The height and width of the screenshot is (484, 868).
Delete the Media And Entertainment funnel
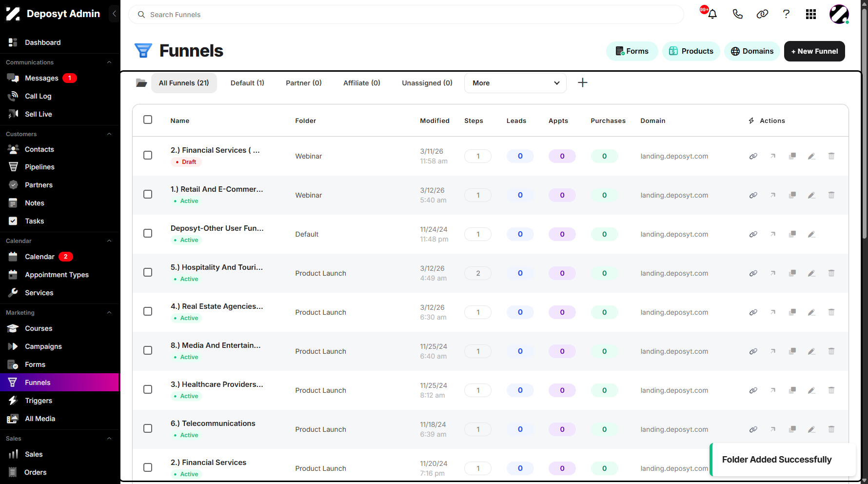[831, 351]
